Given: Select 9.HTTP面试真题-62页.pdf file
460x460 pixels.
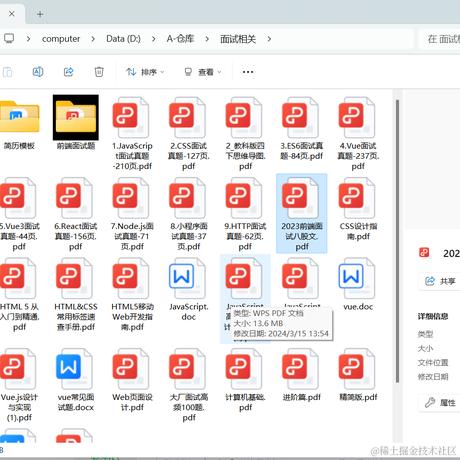Looking at the screenshot, I should [245, 214].
